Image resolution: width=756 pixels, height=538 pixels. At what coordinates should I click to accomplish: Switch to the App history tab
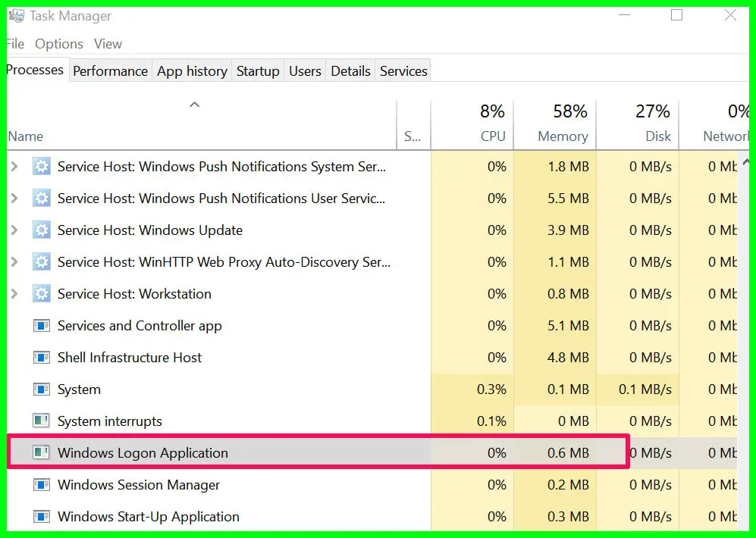coord(192,70)
